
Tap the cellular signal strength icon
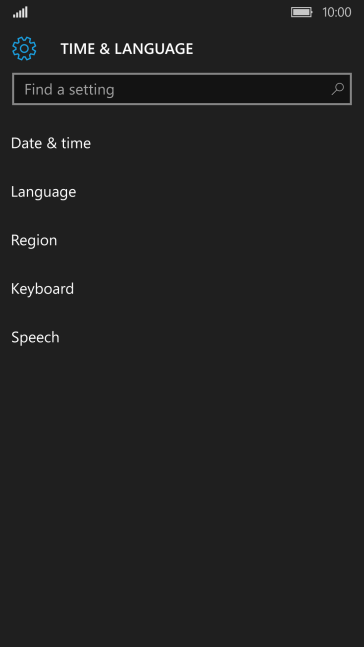[20, 12]
